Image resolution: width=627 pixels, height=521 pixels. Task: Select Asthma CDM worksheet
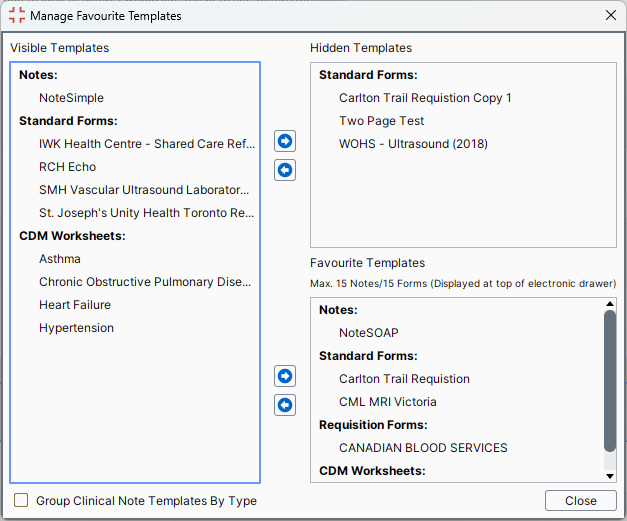click(60, 259)
